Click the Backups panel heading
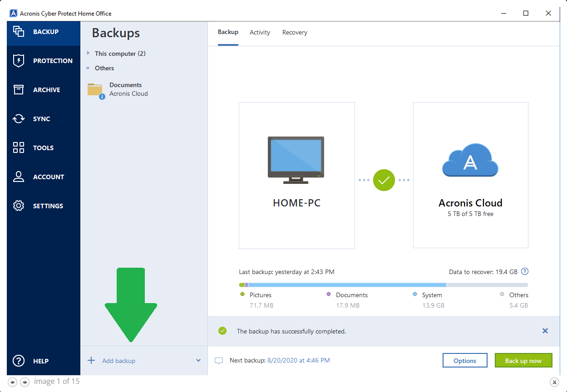This screenshot has width=567, height=392. click(116, 33)
